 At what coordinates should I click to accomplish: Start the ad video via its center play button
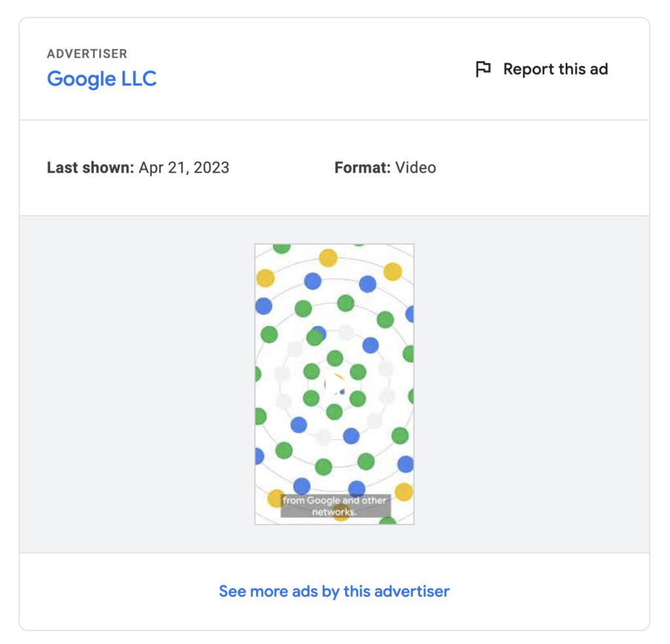click(335, 384)
